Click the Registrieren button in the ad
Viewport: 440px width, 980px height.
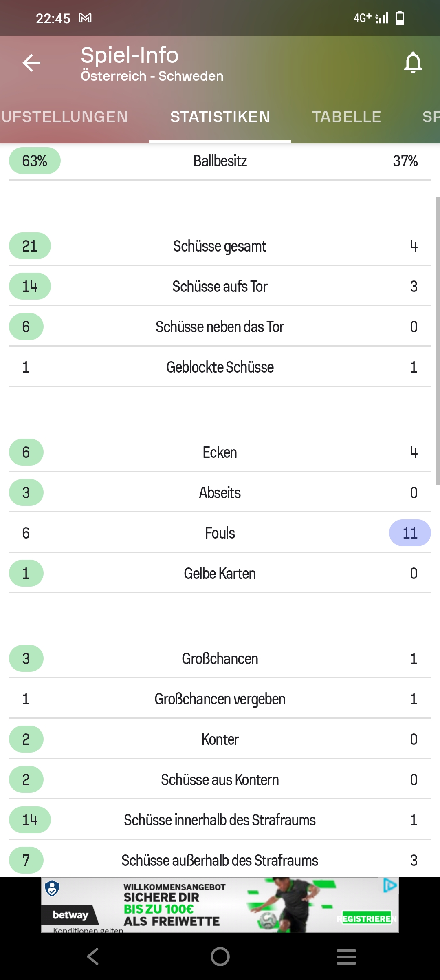click(367, 919)
